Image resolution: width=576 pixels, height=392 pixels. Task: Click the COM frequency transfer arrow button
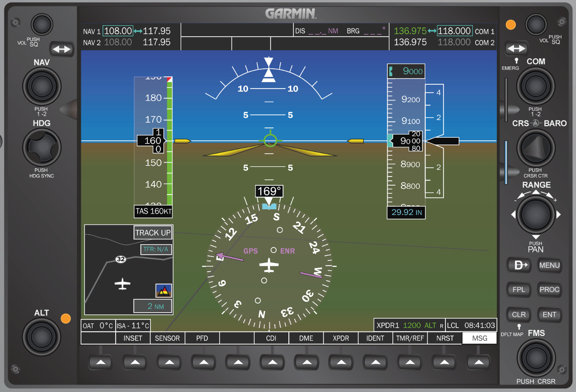click(x=516, y=48)
